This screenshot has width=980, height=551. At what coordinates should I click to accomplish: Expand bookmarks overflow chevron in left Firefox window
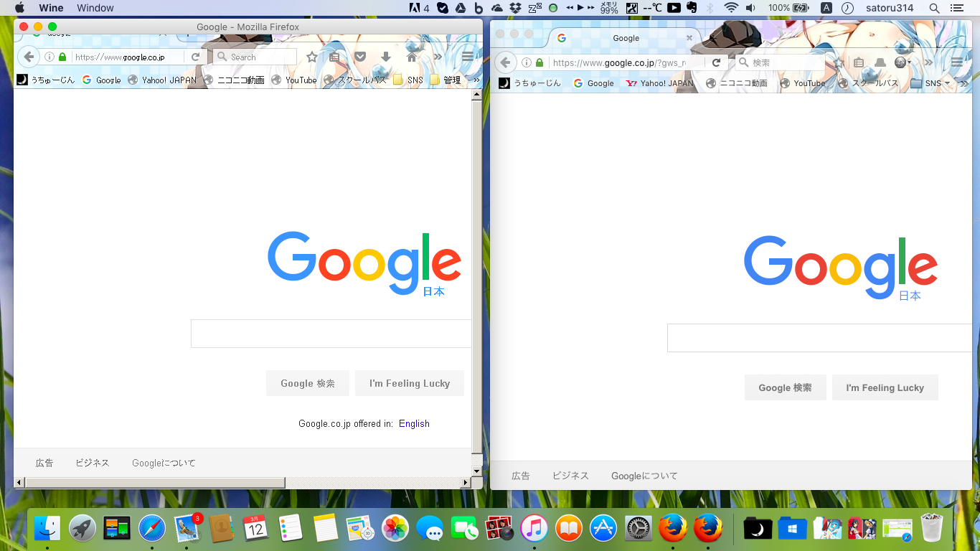(x=475, y=80)
